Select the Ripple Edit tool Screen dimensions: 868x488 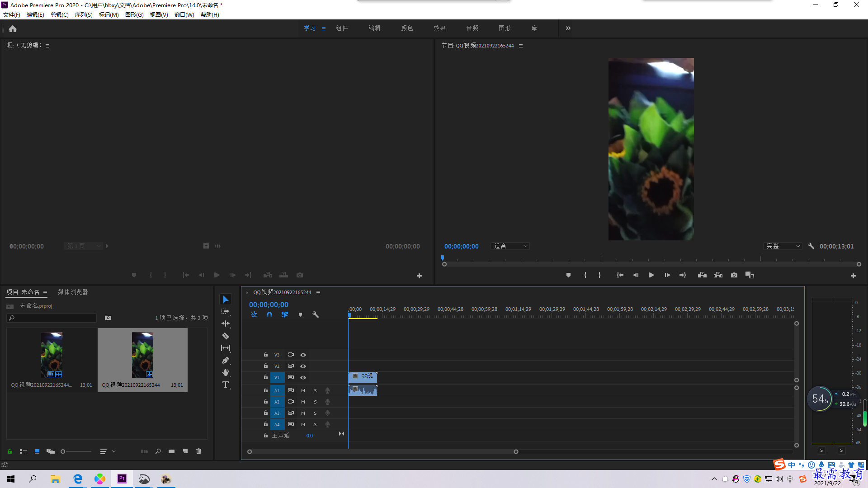coord(226,324)
